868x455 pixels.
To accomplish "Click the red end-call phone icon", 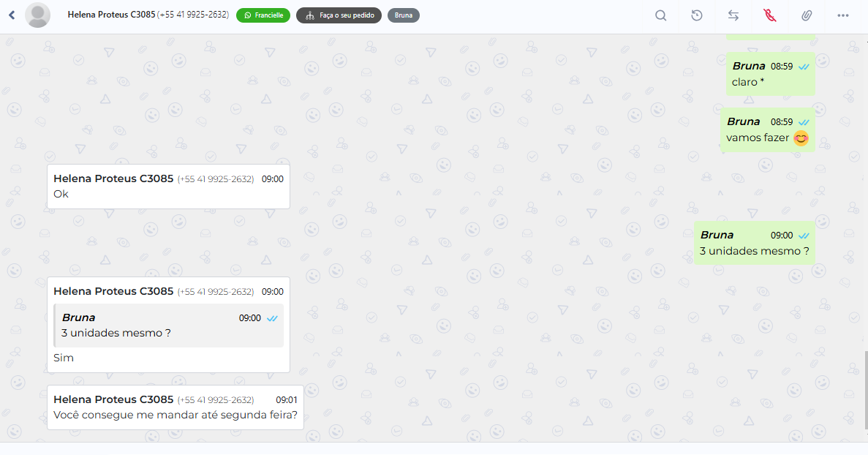I will coord(770,15).
